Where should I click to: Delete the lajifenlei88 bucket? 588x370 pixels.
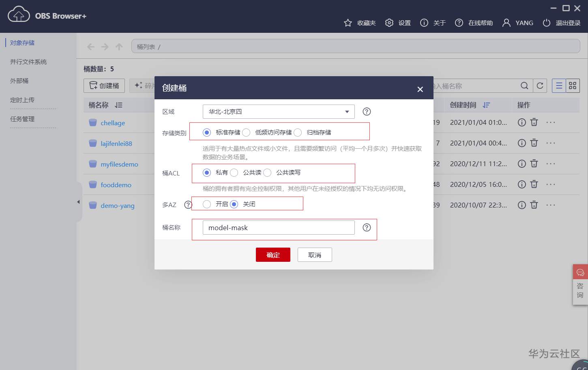coord(534,143)
